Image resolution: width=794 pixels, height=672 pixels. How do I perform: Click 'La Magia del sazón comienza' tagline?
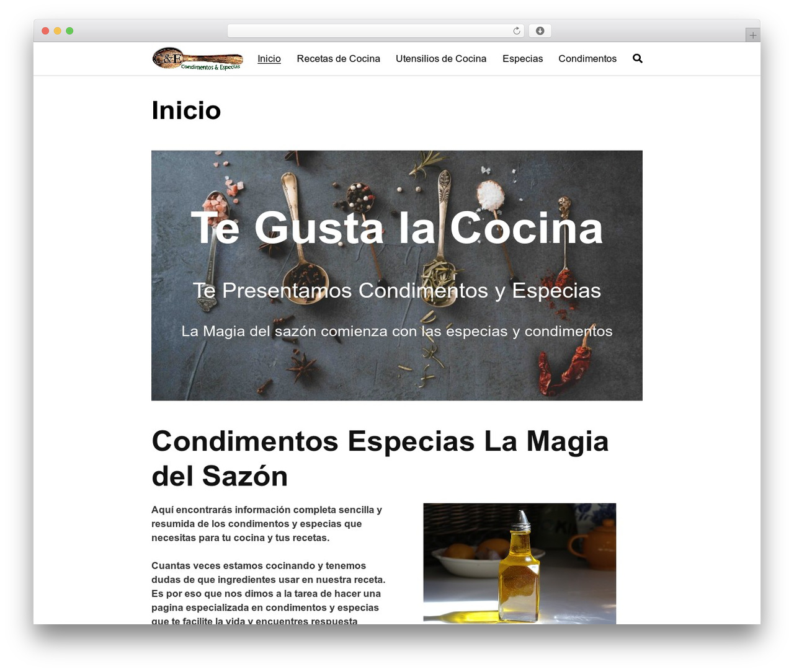(397, 331)
